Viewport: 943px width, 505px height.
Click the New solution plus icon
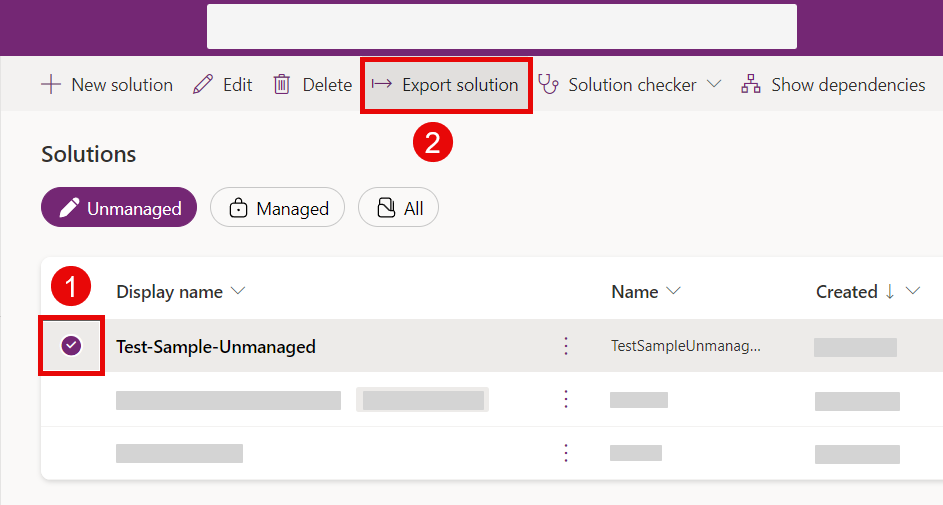pyautogui.click(x=51, y=85)
